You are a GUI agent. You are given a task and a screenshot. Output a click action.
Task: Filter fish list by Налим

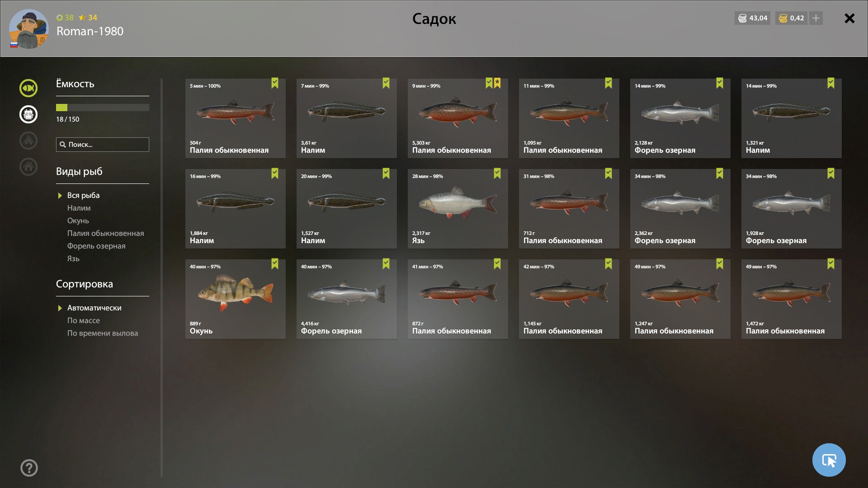coord(79,208)
